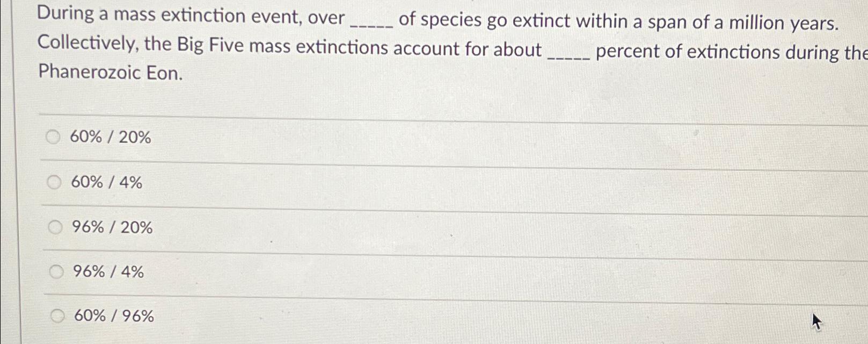The image size is (868, 344).
Task: Choose the answer option labeled 60% / 4%
Action: click(106, 183)
